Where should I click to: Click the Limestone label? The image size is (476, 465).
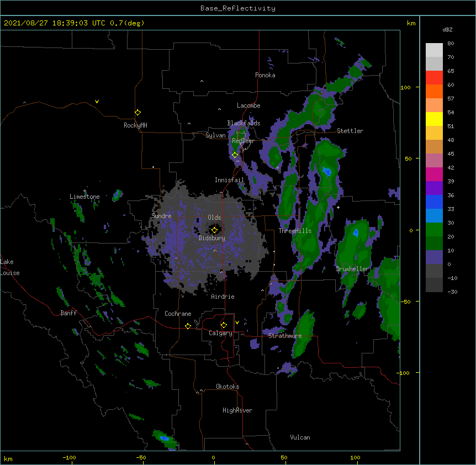(84, 197)
